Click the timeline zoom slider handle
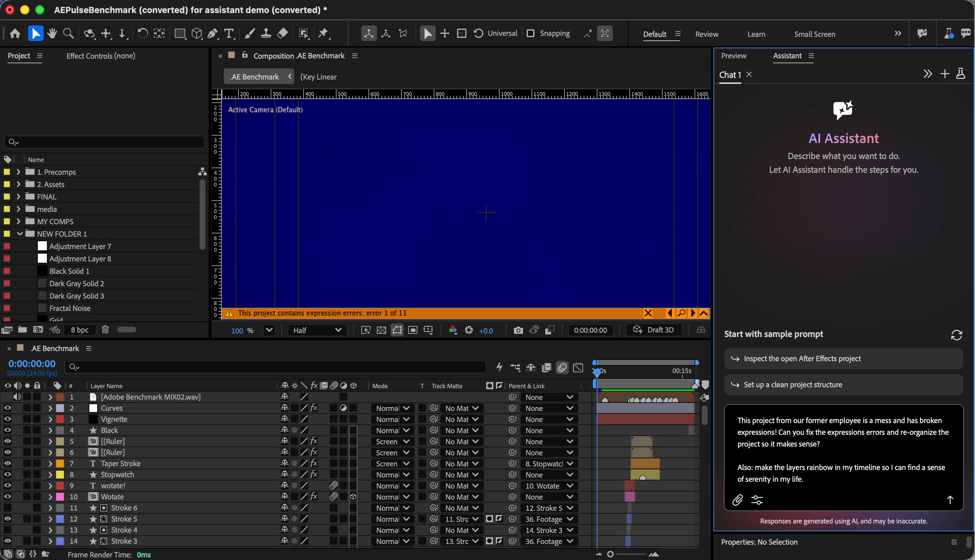Viewport: 975px width, 560px height. pyautogui.click(x=610, y=554)
